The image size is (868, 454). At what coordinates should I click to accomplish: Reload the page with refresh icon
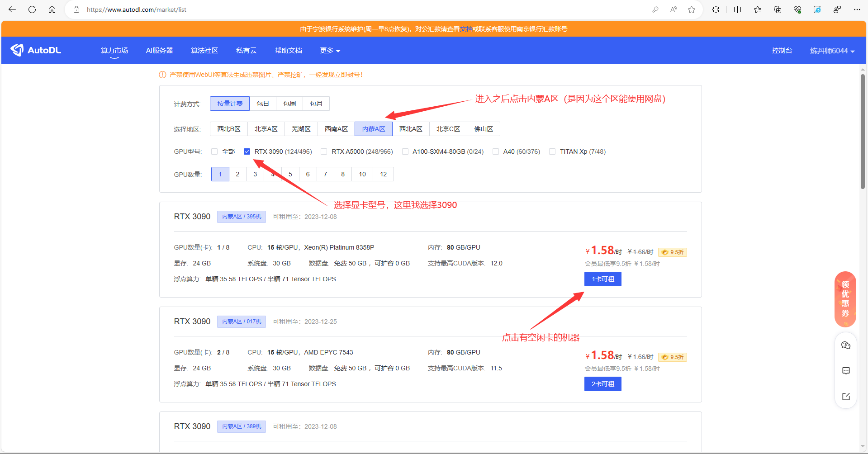click(x=32, y=9)
